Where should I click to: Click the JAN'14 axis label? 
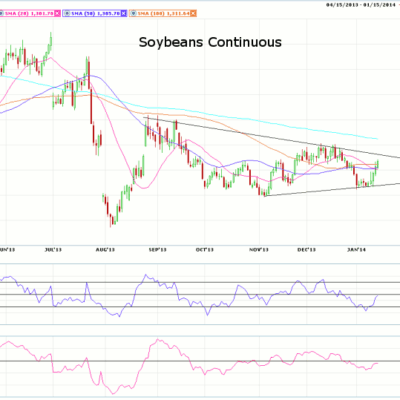click(356, 250)
